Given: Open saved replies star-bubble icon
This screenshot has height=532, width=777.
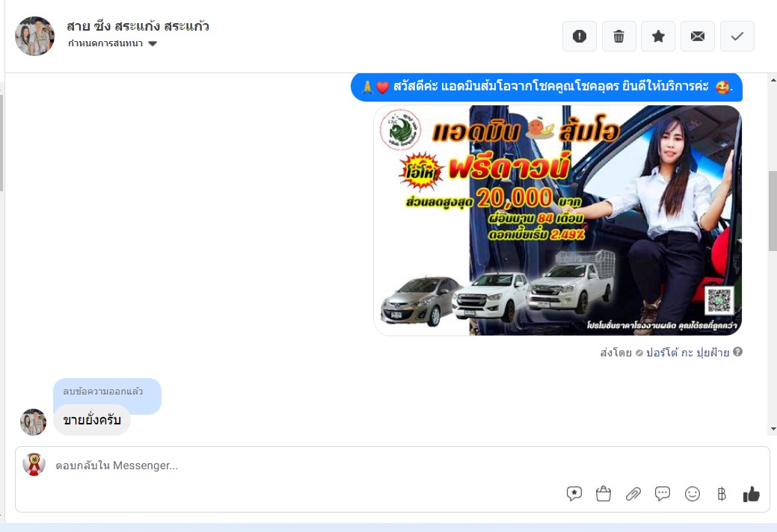Looking at the screenshot, I should [x=574, y=493].
